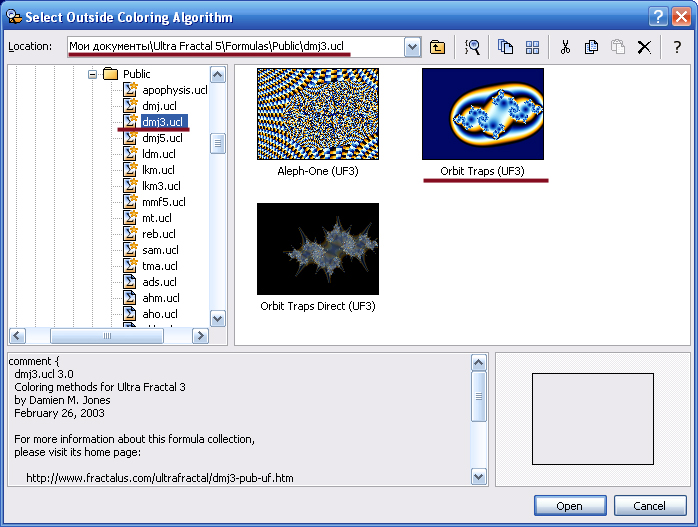Switch to thumbnail grid view icon
This screenshot has height=527, width=698.
click(x=533, y=47)
